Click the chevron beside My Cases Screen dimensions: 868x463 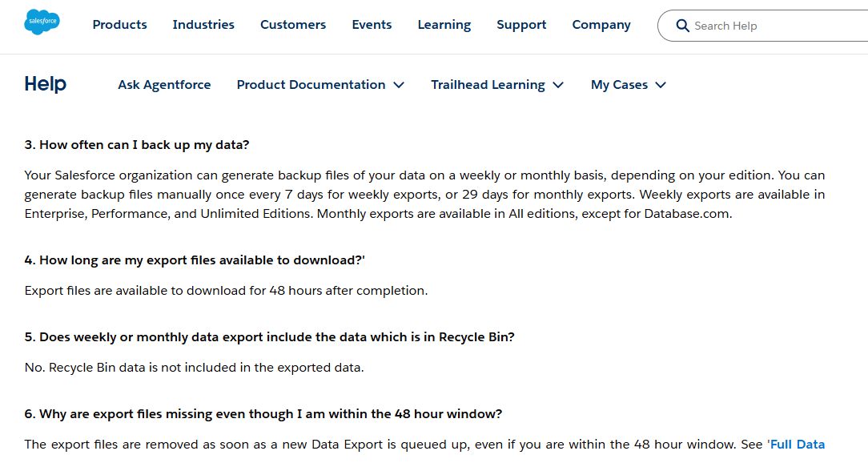[x=661, y=85]
